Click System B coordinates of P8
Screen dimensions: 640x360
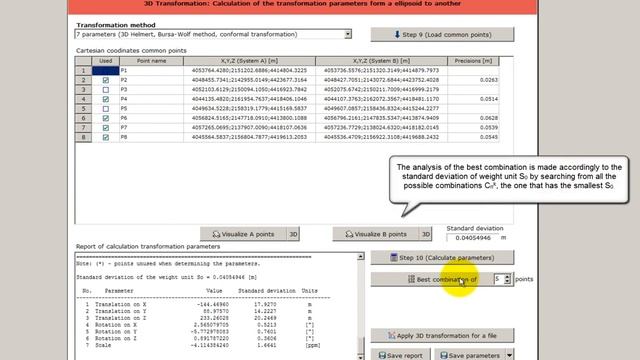tap(381, 137)
